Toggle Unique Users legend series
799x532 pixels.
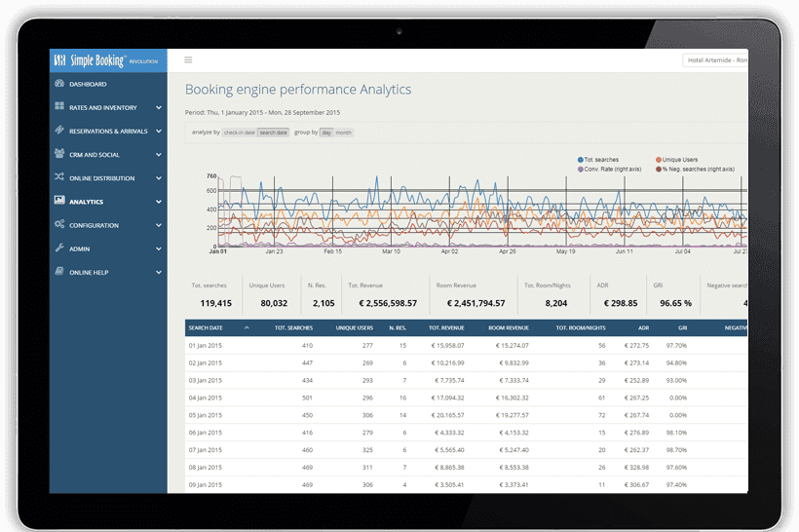[x=676, y=160]
